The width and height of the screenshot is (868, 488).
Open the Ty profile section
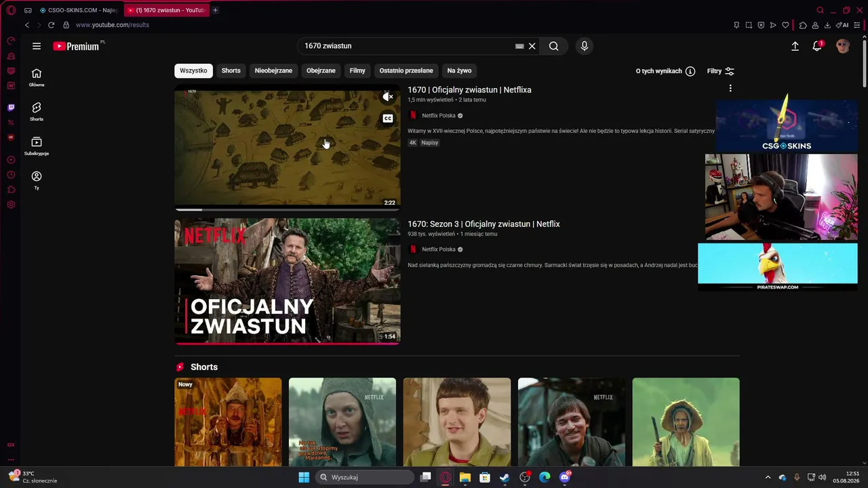[37, 180]
